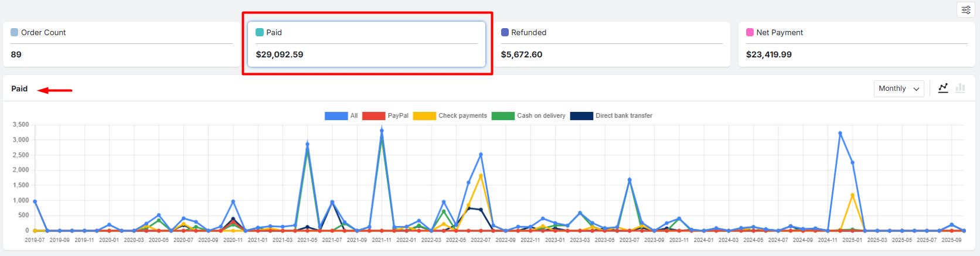Click the yellow Check payments peak at 2025-01
This screenshot has height=256, width=980.
[852, 195]
